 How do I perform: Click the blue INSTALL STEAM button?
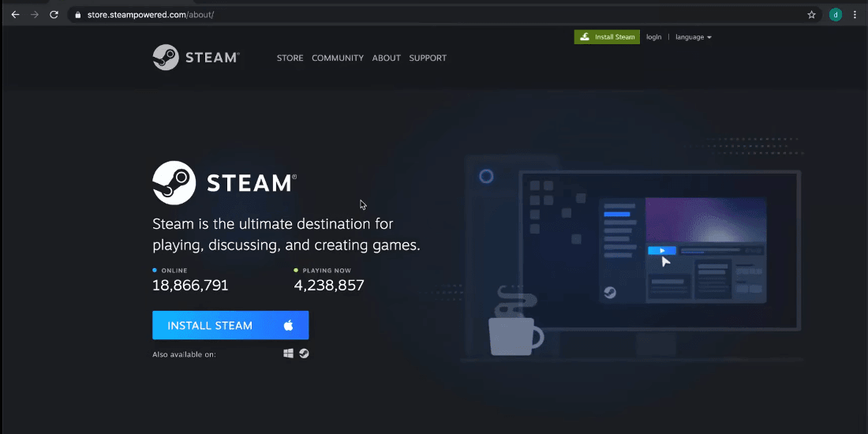pos(230,325)
